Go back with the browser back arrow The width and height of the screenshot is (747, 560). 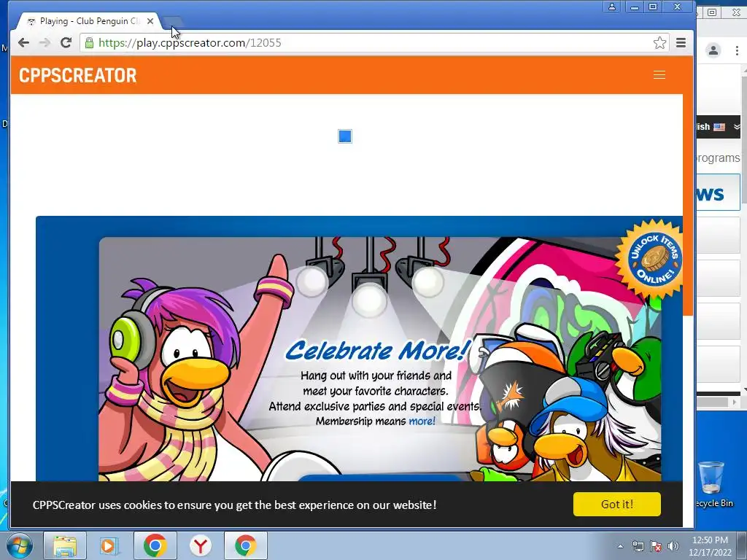23,43
